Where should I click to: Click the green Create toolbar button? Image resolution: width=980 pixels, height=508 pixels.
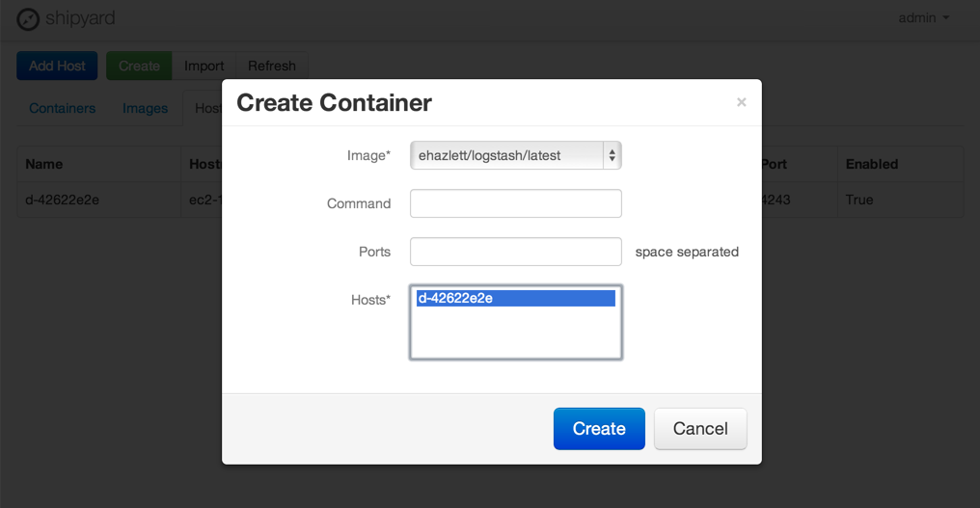[x=139, y=66]
